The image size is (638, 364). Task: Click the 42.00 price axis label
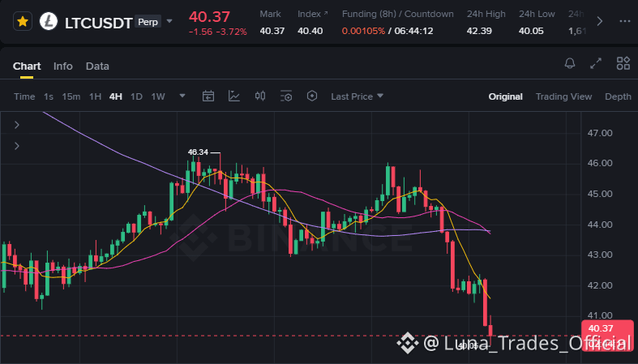pos(600,285)
